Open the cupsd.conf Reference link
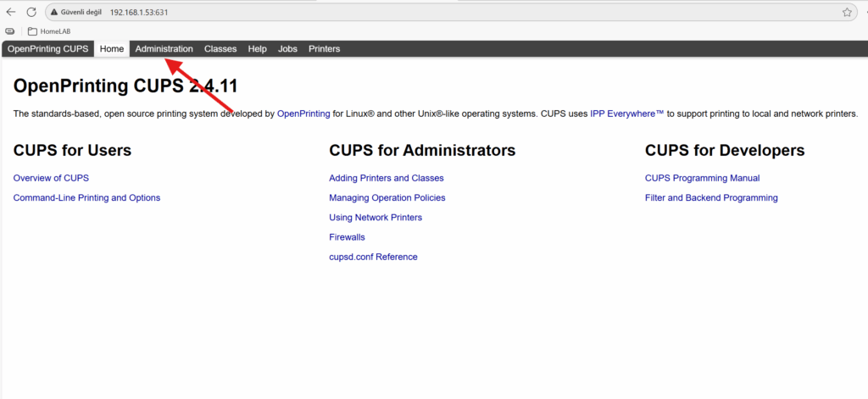 [373, 257]
